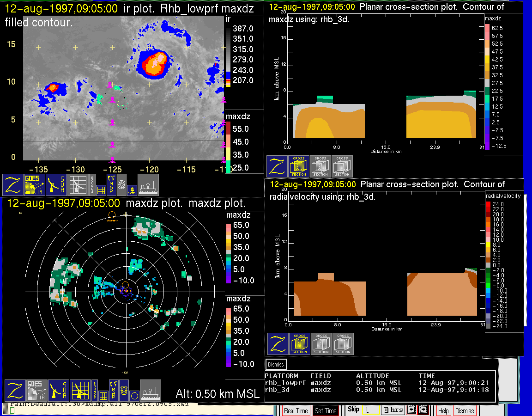The image size is (532, 416).
Task: Click the Z icon in radial velocity panel
Action: (x=278, y=344)
